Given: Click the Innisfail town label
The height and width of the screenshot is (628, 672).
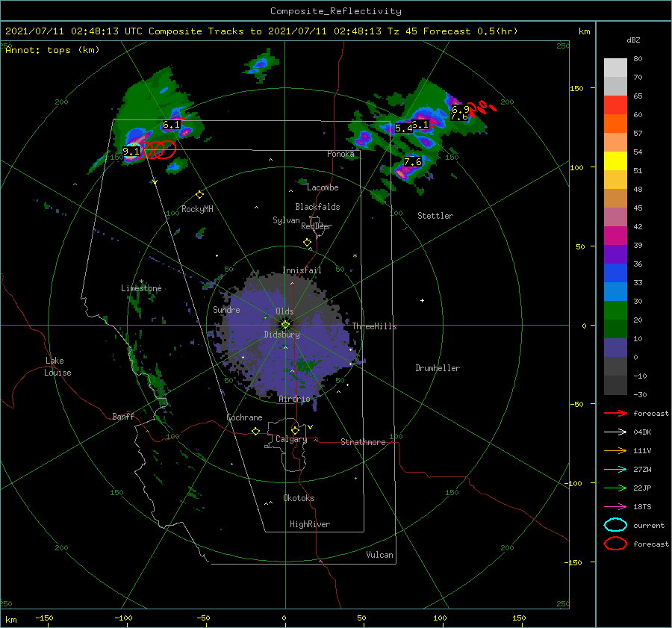Looking at the screenshot, I should [x=302, y=270].
